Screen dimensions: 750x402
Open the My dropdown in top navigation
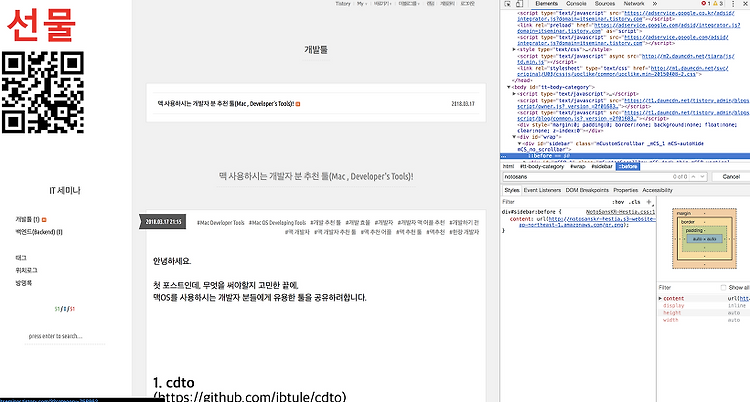[x=361, y=3]
